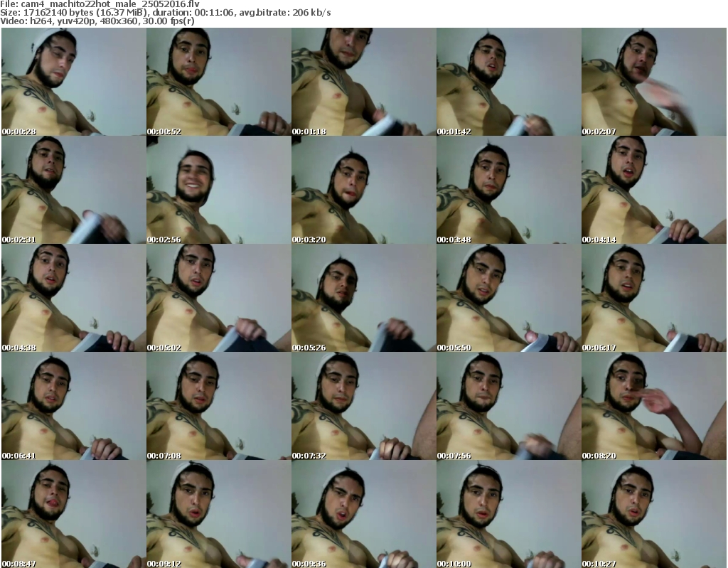The image size is (728, 568).
Task: Open the frame at 00:01:42
Action: click(508, 82)
